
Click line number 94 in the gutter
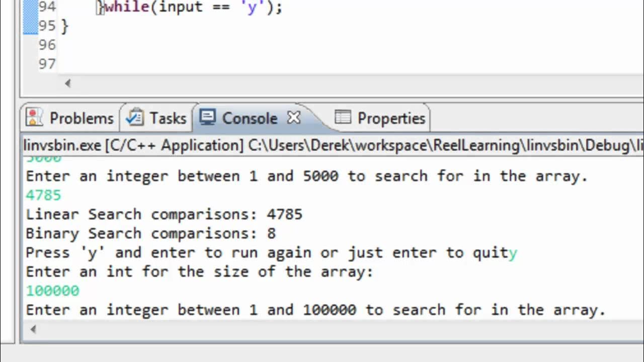47,7
